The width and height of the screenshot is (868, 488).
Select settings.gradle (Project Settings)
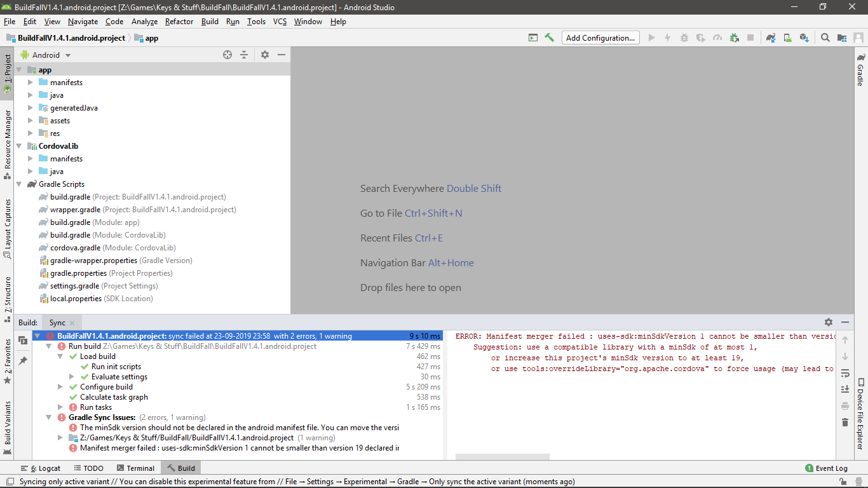[97, 286]
